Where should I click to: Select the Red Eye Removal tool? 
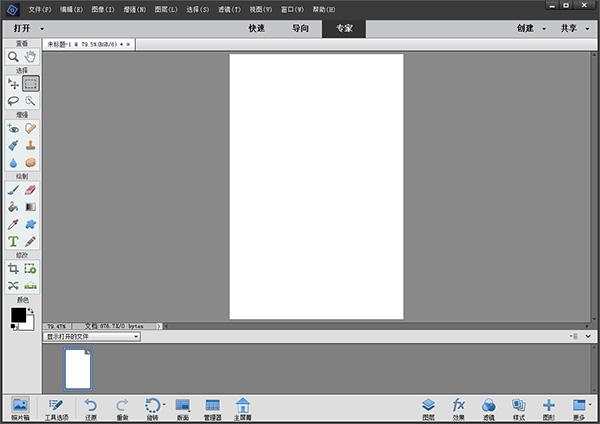coord(13,129)
